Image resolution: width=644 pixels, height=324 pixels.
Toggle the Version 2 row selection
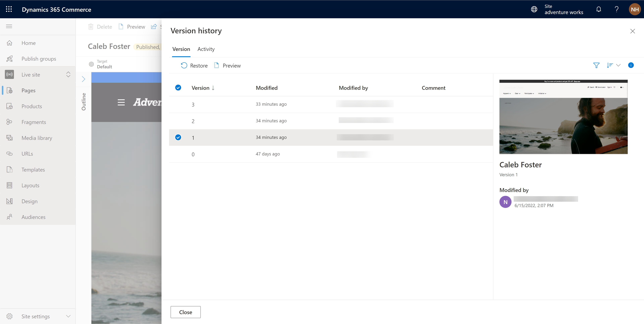(178, 121)
